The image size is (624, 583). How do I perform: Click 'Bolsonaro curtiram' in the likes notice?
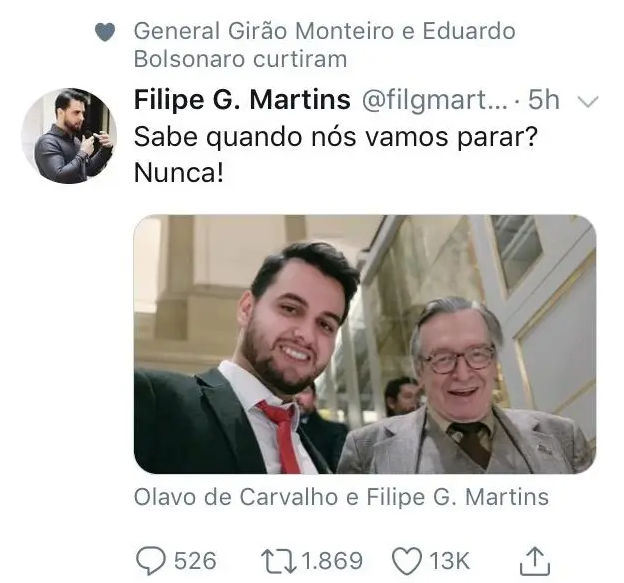pyautogui.click(x=240, y=59)
